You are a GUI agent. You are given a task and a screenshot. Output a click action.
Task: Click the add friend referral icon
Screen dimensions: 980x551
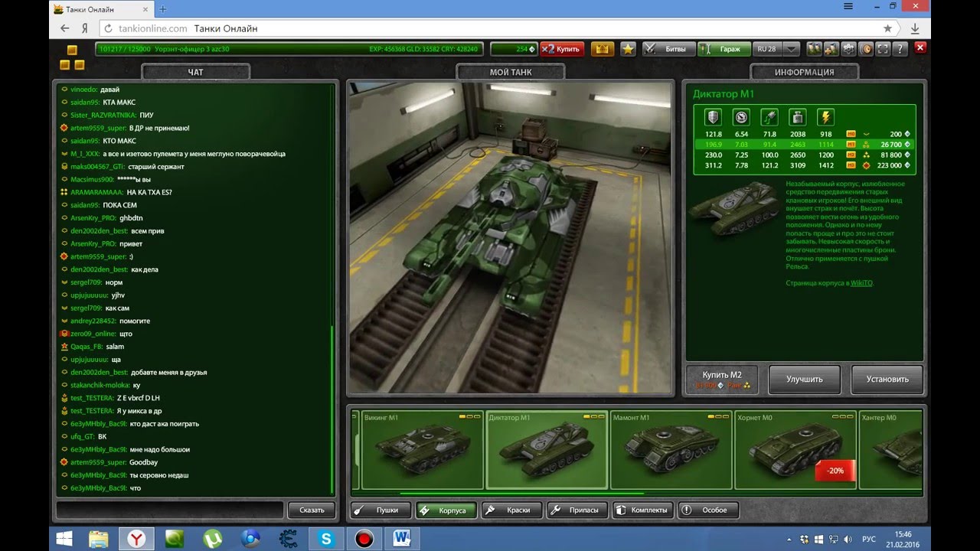(831, 49)
